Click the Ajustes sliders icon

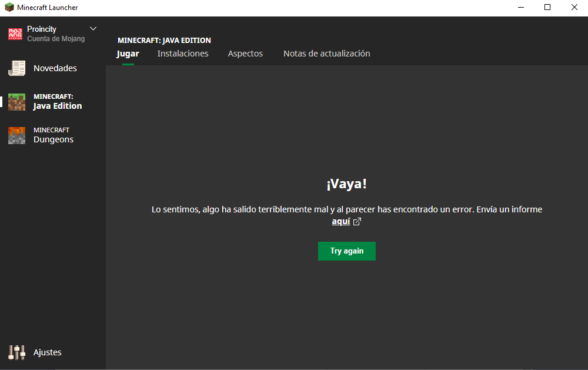click(x=17, y=352)
